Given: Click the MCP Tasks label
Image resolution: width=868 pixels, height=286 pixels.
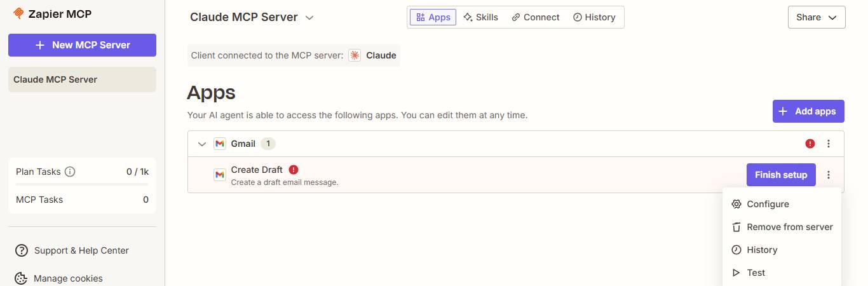Looking at the screenshot, I should (39, 200).
